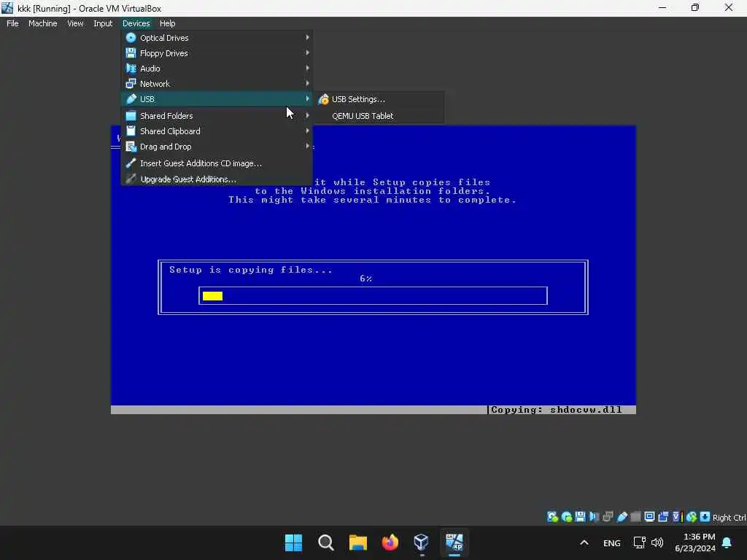Click keyboard capture status indicator
Screen dimensions: 747x560
tap(705, 517)
